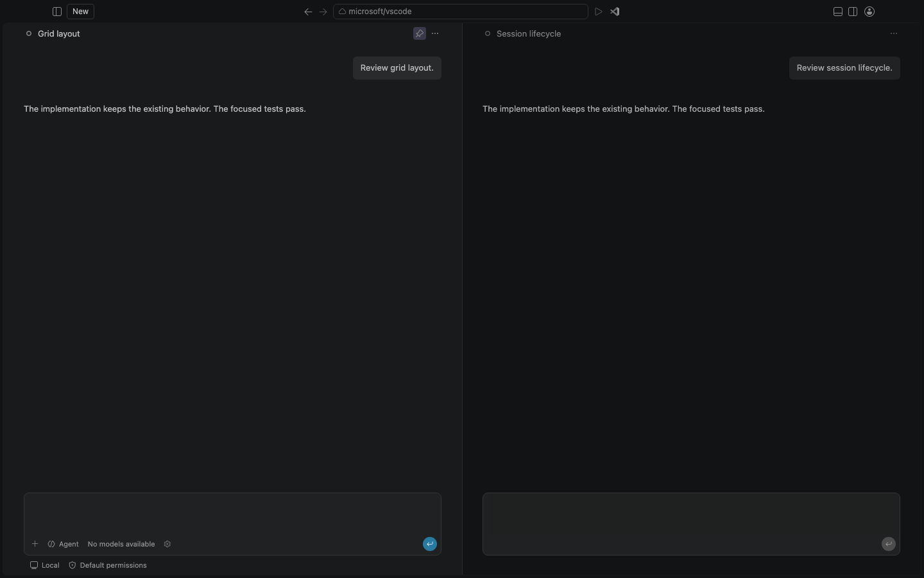Image resolution: width=924 pixels, height=578 pixels.
Task: Click the Grid layout status circle icon
Action: tap(29, 33)
